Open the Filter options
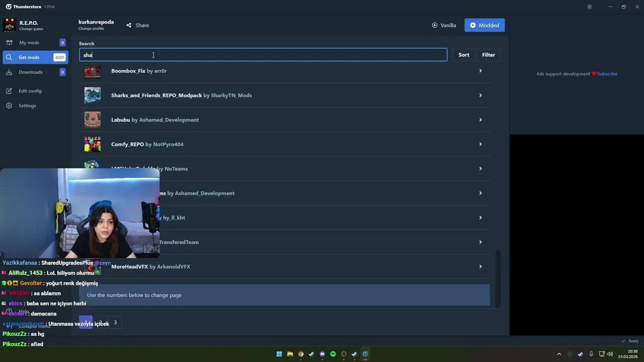The width and height of the screenshot is (644, 362). (x=489, y=55)
